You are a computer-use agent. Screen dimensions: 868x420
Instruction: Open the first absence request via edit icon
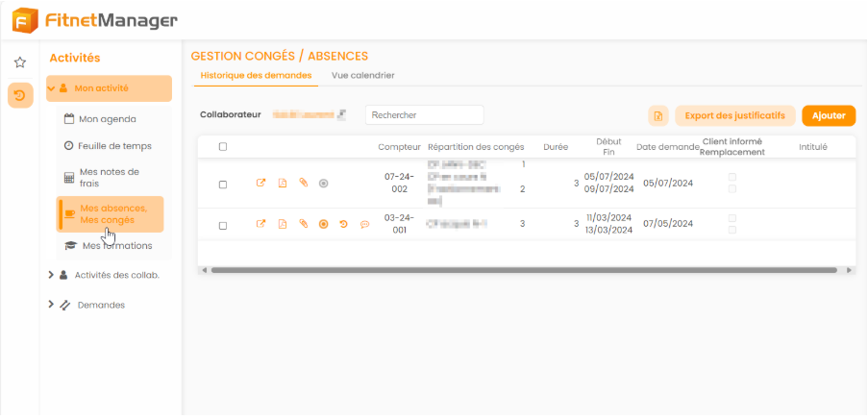tap(260, 184)
